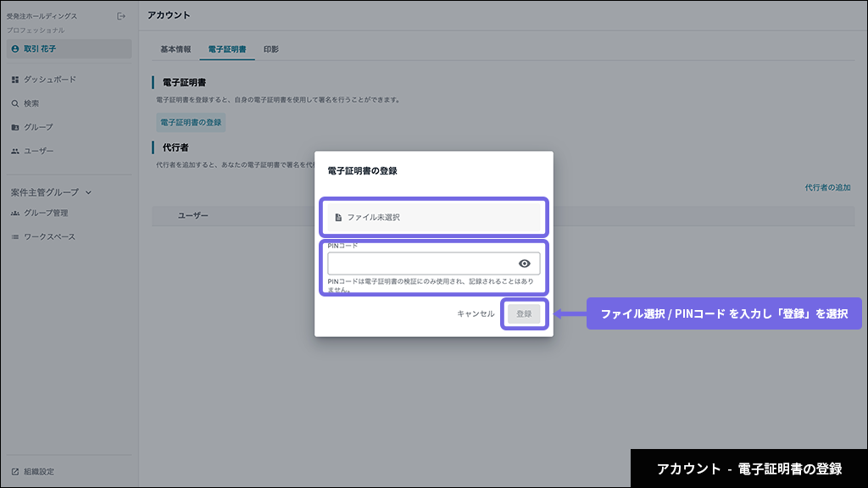Click the ファイル未選択 file selector
Screen dimensions: 868x488
(x=434, y=218)
